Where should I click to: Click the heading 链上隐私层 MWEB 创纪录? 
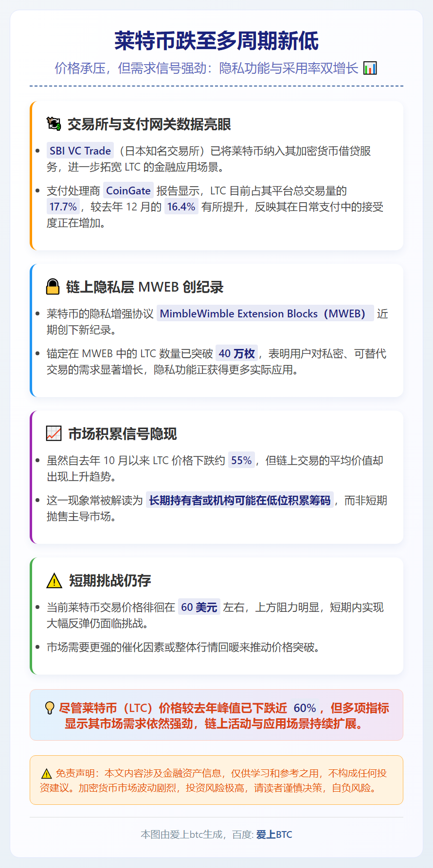pyautogui.click(x=145, y=287)
